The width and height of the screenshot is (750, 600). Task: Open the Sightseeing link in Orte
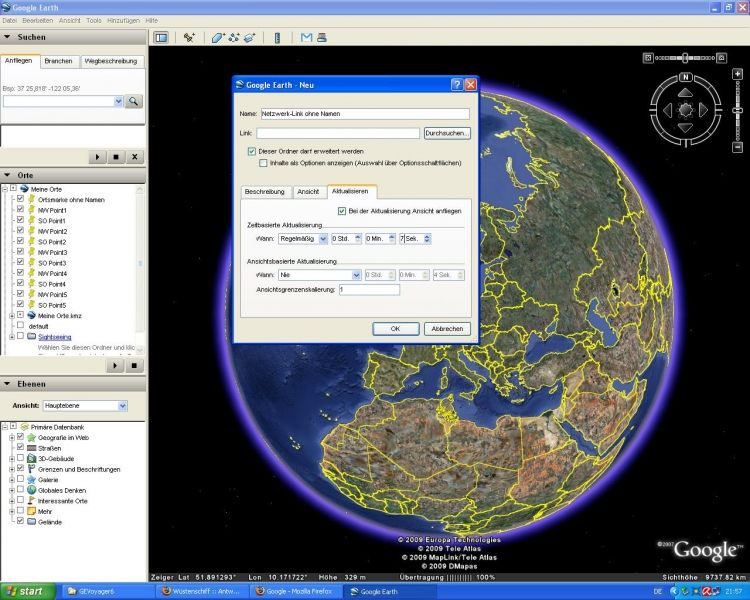(x=55, y=337)
